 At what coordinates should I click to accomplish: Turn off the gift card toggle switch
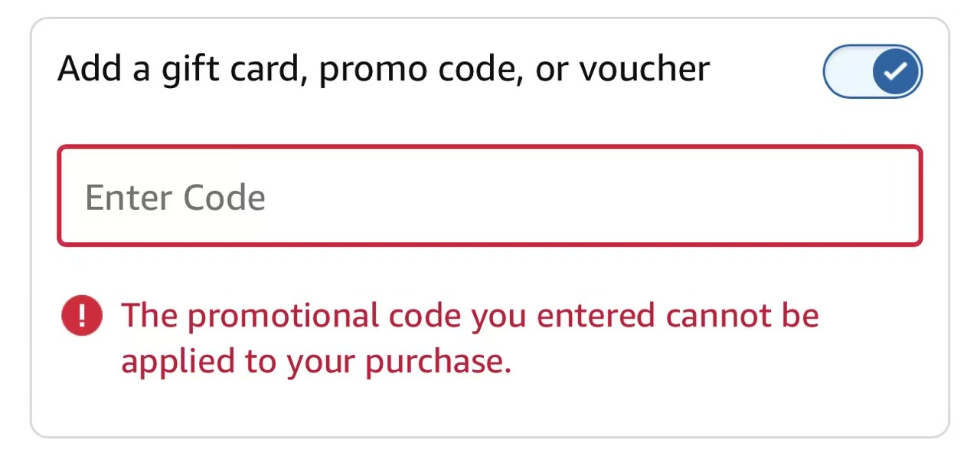pos(872,71)
